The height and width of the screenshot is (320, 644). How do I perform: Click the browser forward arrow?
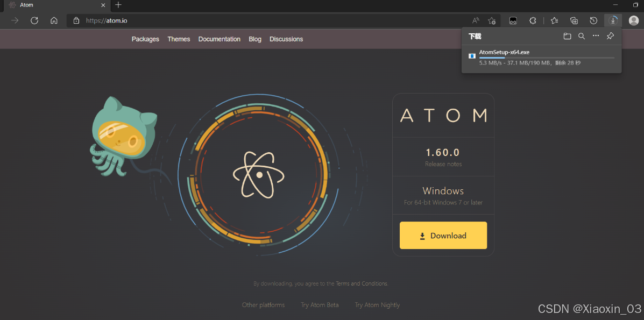coord(15,20)
